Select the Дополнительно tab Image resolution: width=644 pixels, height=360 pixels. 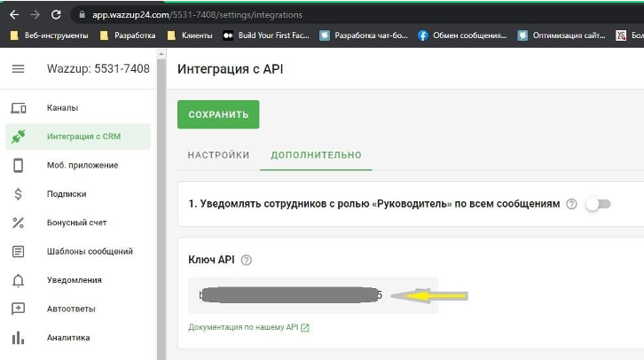(x=317, y=154)
